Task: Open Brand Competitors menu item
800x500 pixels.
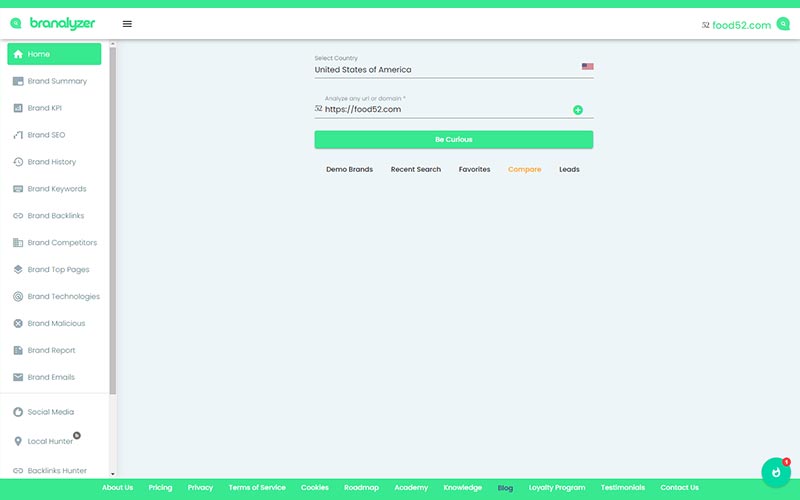Action: [54, 243]
